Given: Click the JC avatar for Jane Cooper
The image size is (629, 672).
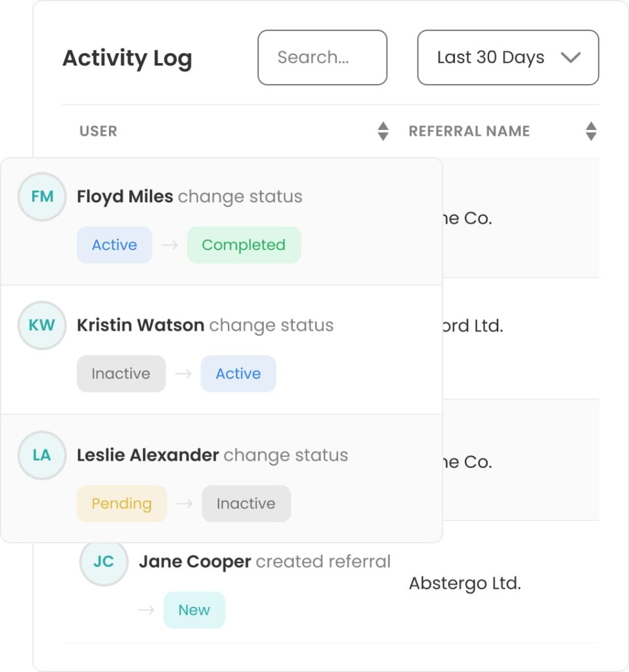Looking at the screenshot, I should pos(104,562).
